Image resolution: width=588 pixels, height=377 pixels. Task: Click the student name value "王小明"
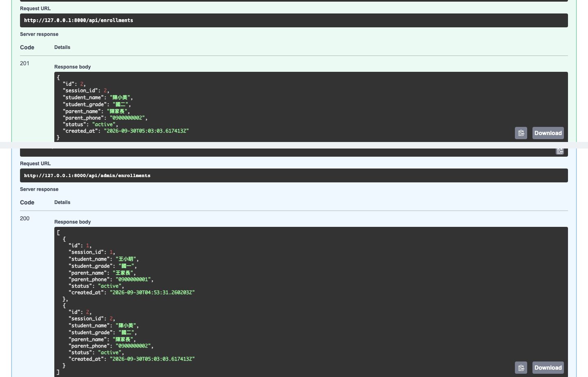126,259
